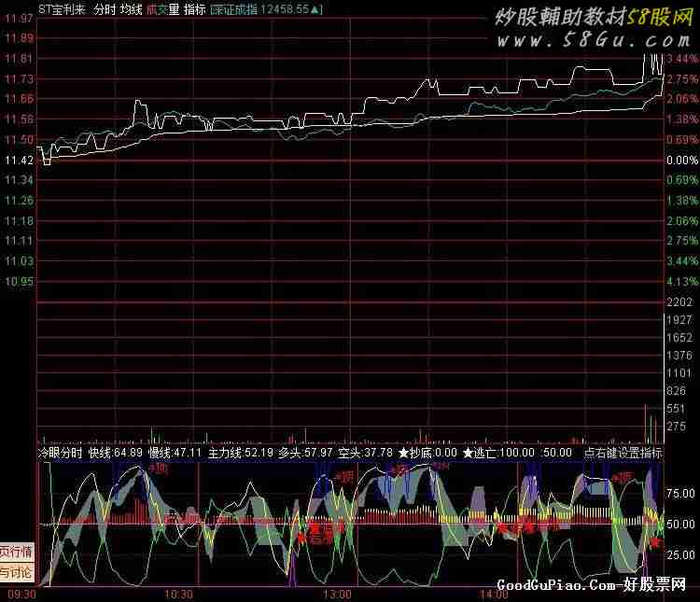This screenshot has height=602, width=700.
Task: Click the 11.11 price axis label
Action: 19,241
